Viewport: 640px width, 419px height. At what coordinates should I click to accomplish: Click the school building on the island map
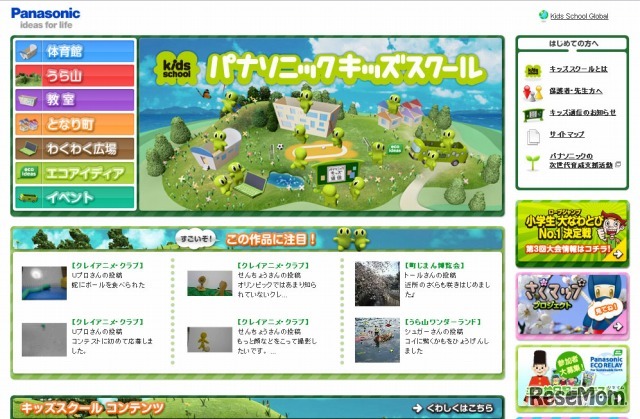click(307, 115)
